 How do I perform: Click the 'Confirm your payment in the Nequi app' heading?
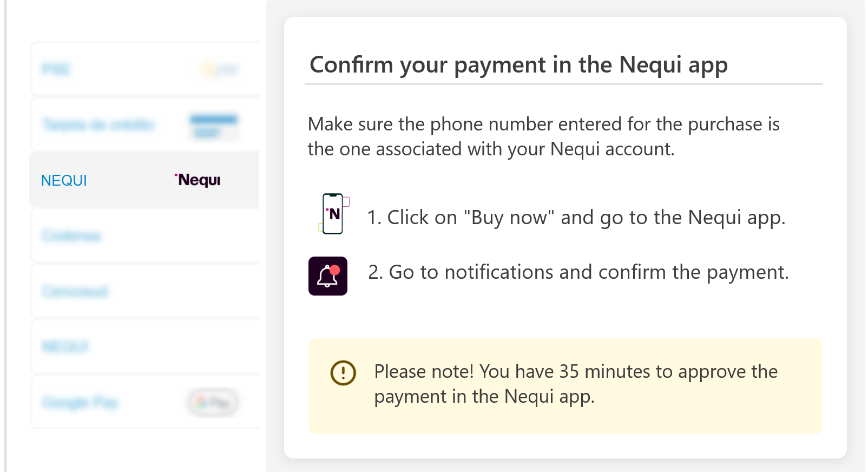(518, 65)
